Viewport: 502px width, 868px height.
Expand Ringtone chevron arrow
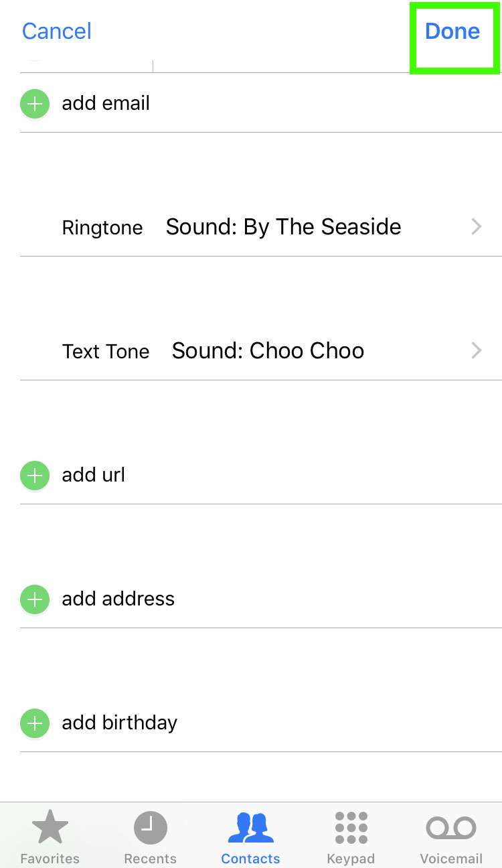click(477, 227)
